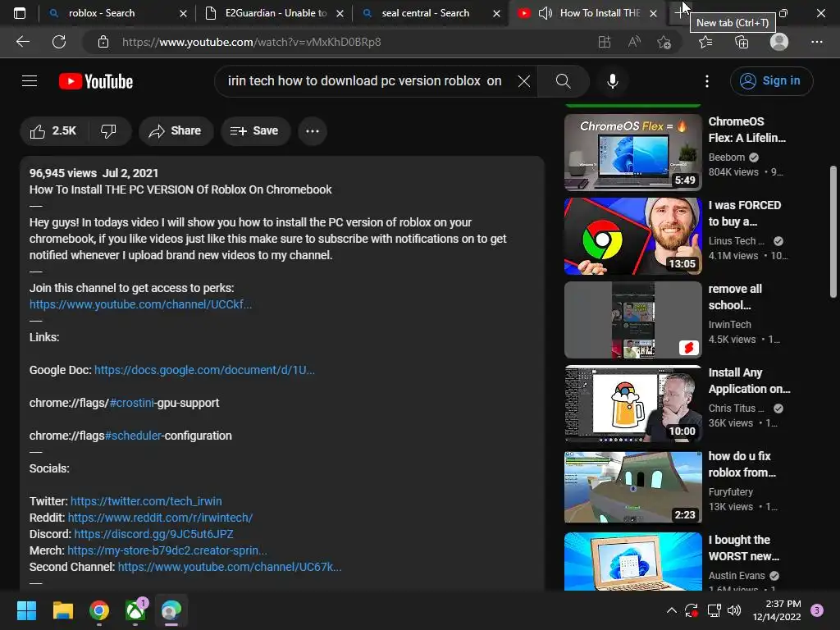
Task: Open the Windows Start menu
Action: [x=26, y=610]
